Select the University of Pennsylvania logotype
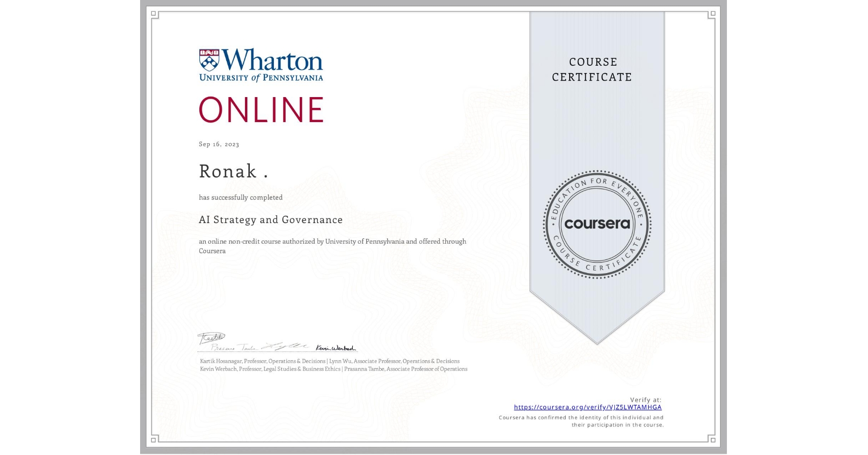 pos(260,77)
